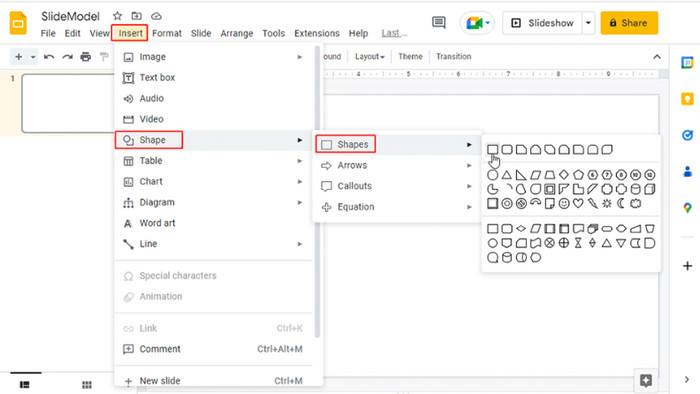Open the Slideshow options dropdown arrow
Screen dimensions: 700x394
pos(588,23)
